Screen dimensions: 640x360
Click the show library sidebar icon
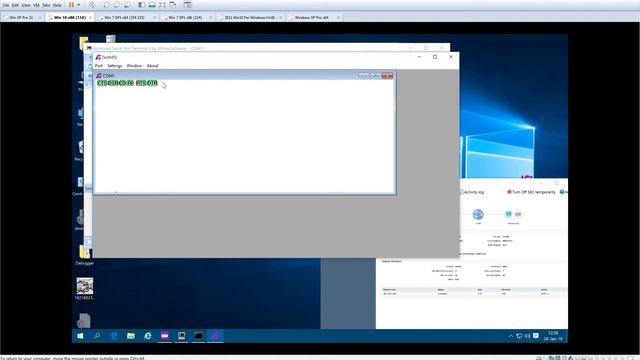[141, 5]
